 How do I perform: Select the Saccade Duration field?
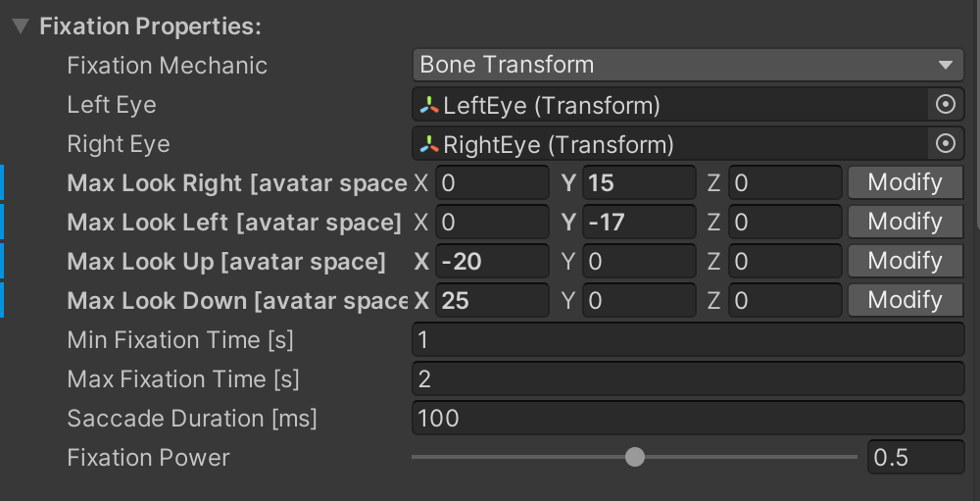(688, 418)
